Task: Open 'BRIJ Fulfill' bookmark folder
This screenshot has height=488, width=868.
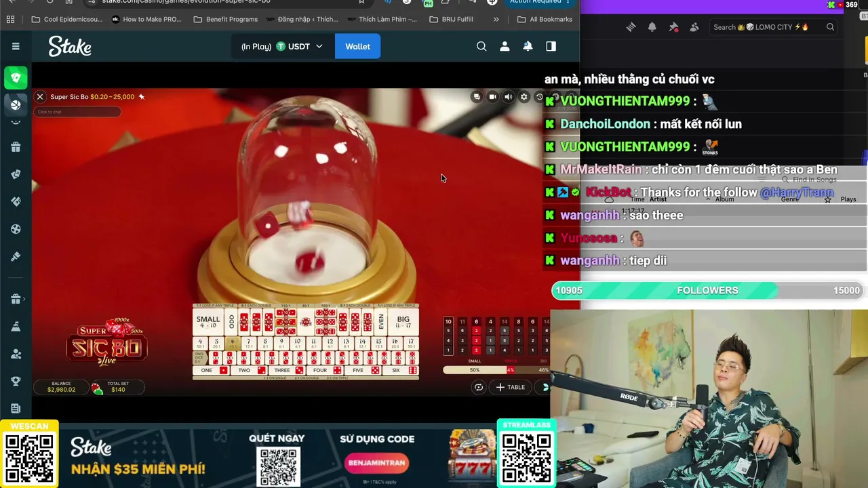Action: 452,19
